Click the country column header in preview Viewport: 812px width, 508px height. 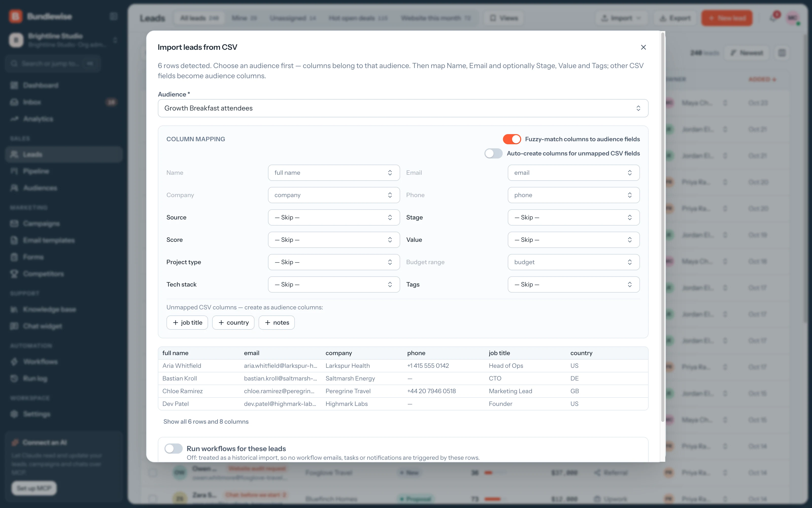(581, 353)
